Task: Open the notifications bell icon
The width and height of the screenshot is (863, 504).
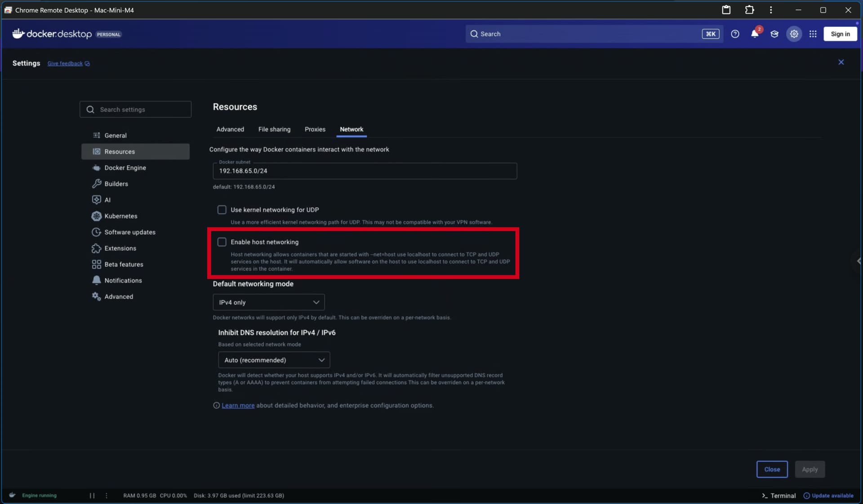Action: pyautogui.click(x=755, y=34)
